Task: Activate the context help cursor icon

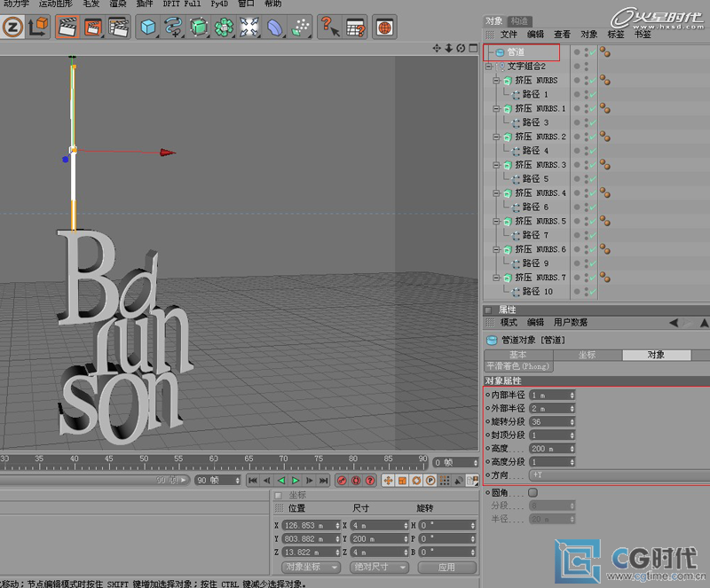Action: pyautogui.click(x=330, y=27)
